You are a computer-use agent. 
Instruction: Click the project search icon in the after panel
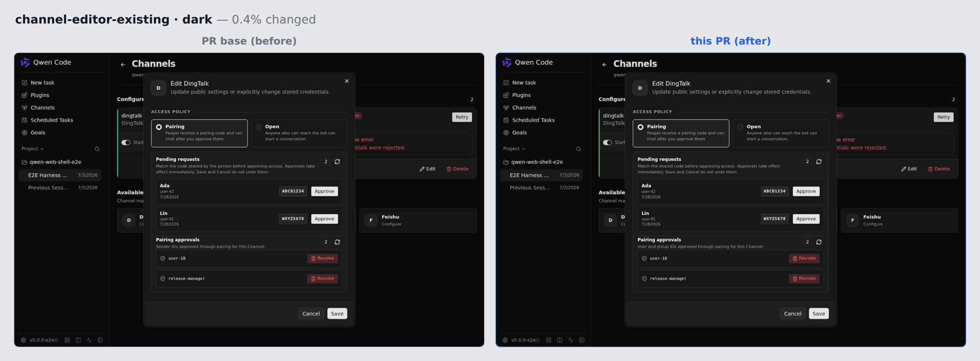click(x=579, y=149)
